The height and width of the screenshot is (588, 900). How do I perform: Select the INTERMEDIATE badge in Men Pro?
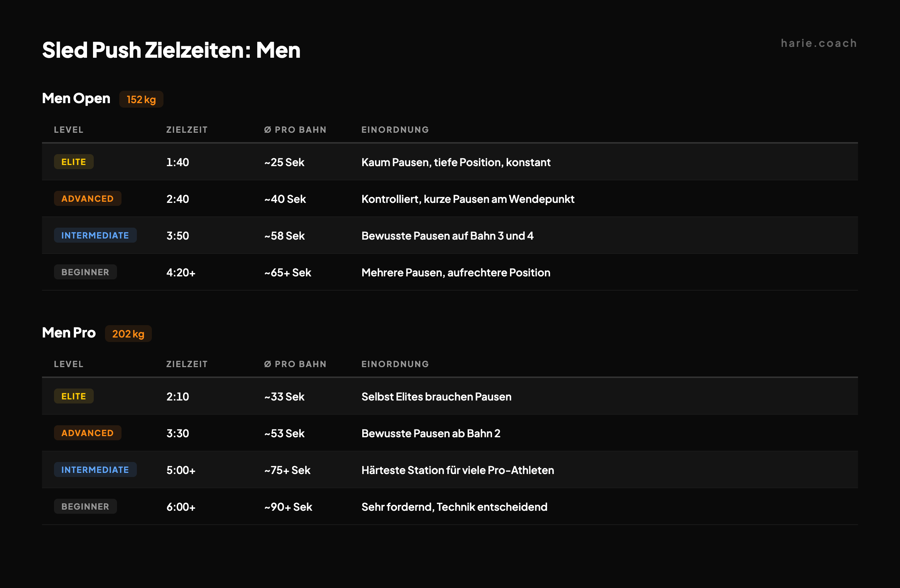(95, 469)
